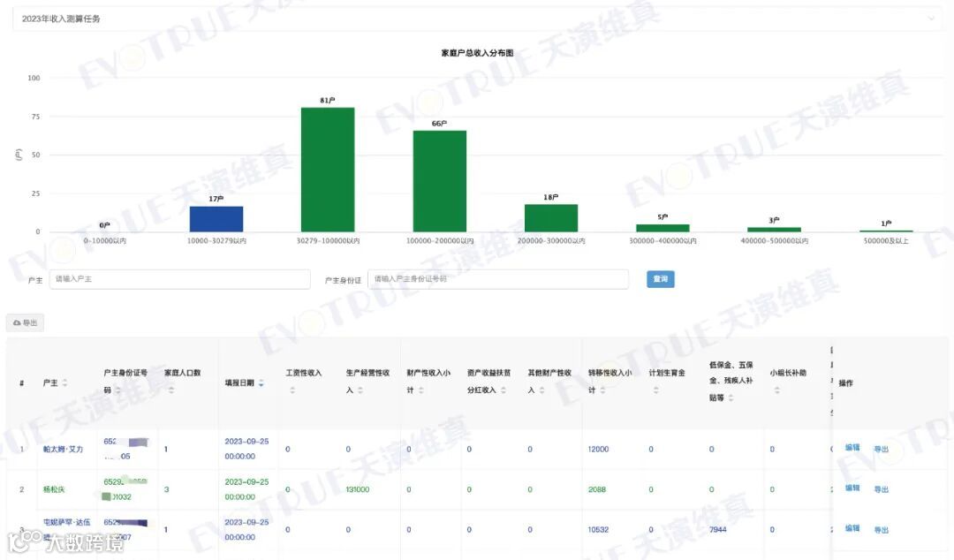Click 编辑 in row 3

(852, 527)
